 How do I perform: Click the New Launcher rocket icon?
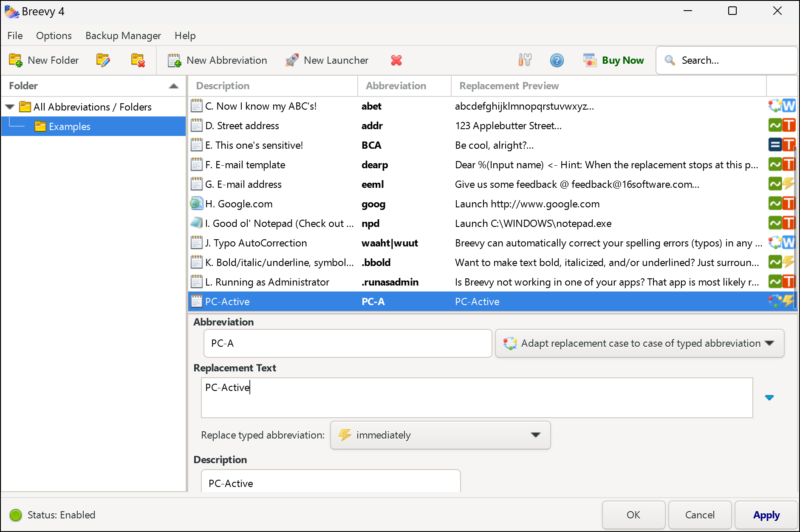coord(292,60)
